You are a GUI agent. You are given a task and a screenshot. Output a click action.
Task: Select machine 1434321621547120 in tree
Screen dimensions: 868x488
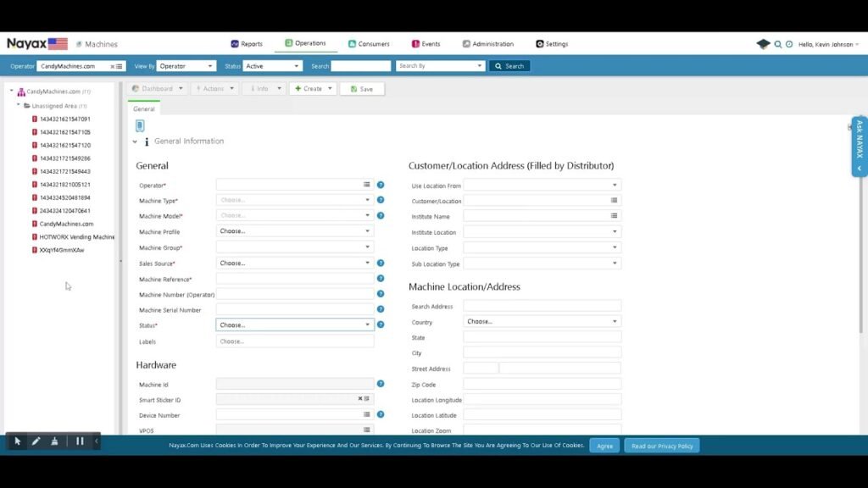point(64,145)
